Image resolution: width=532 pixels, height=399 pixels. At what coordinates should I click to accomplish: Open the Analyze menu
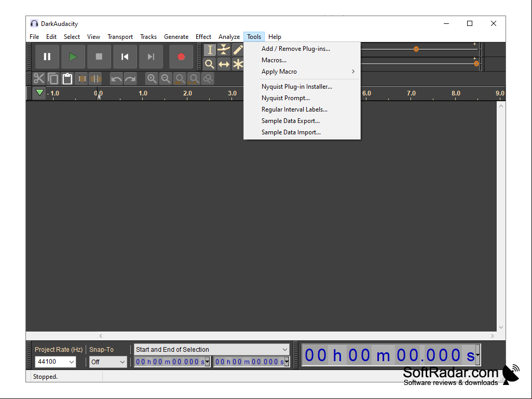(x=229, y=37)
